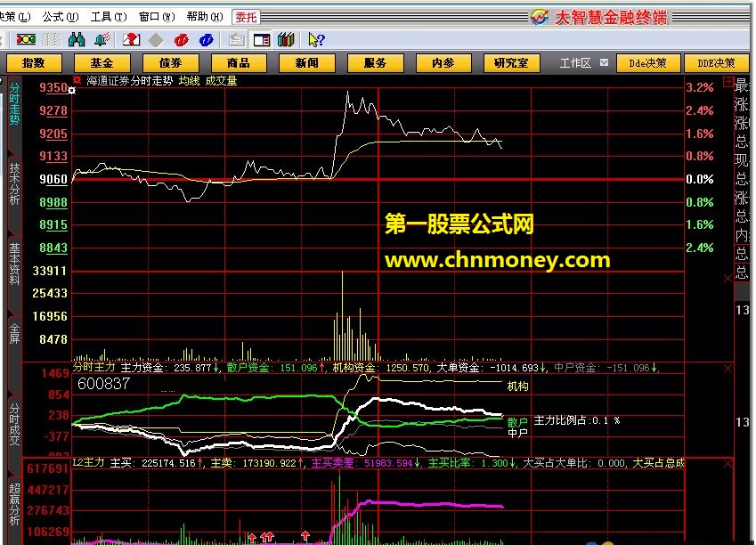
Task: Click the 大智慧 logo icon
Action: pyautogui.click(x=540, y=17)
